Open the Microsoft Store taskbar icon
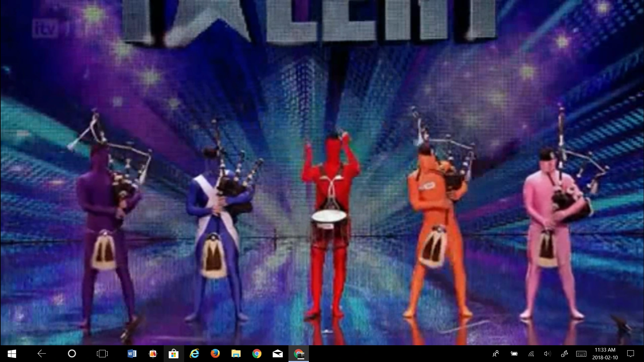644x362 pixels. click(173, 354)
